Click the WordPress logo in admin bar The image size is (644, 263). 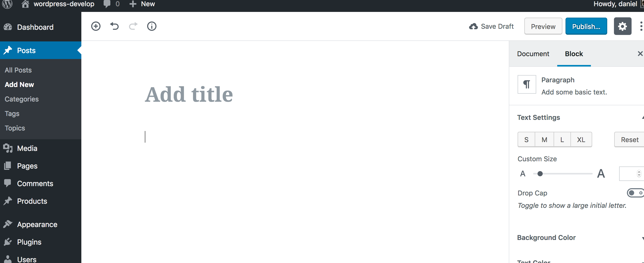coord(7,4)
